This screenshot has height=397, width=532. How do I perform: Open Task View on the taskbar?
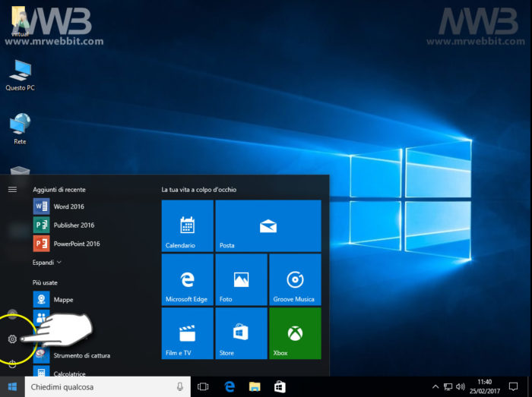click(203, 386)
